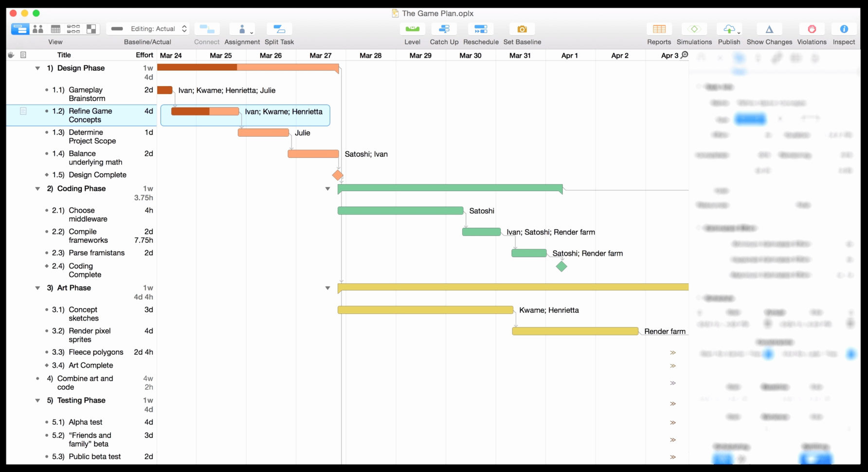Open the Editing: Actual dropdown

(x=148, y=29)
